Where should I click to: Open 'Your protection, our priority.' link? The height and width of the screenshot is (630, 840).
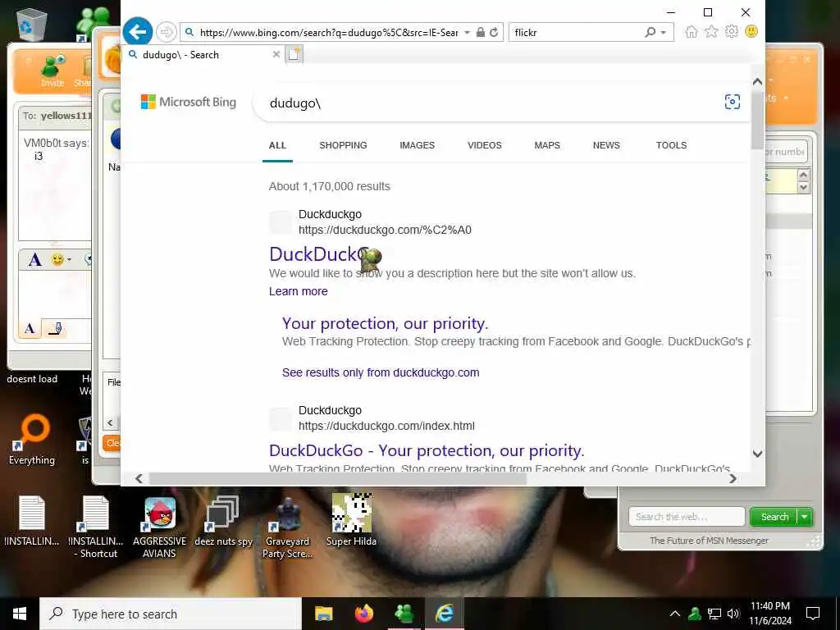coord(385,323)
